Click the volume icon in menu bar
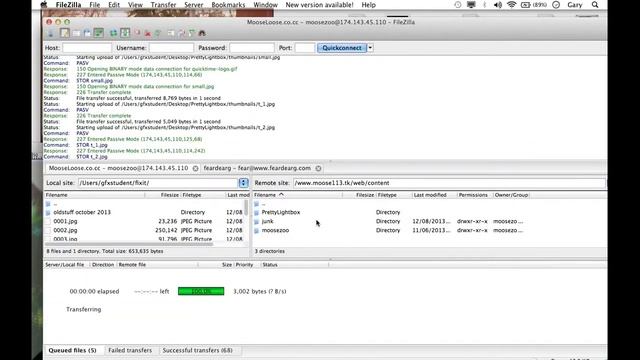 [498, 5]
